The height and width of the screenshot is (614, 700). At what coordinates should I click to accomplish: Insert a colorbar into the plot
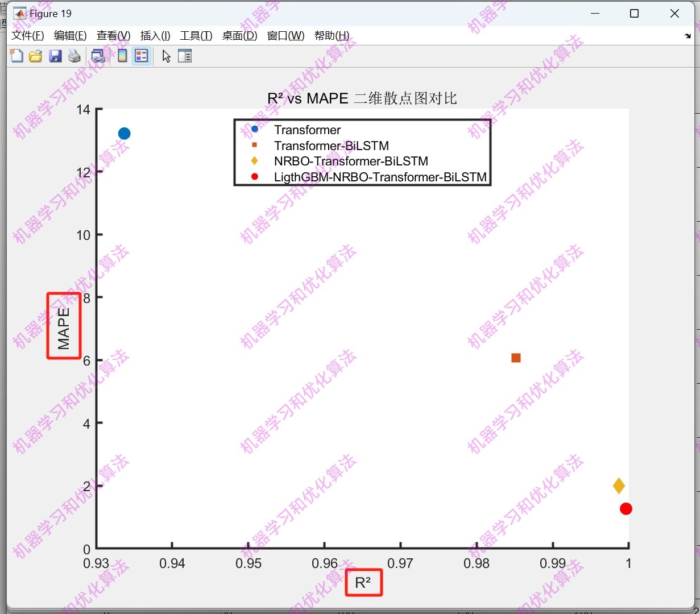[x=122, y=56]
